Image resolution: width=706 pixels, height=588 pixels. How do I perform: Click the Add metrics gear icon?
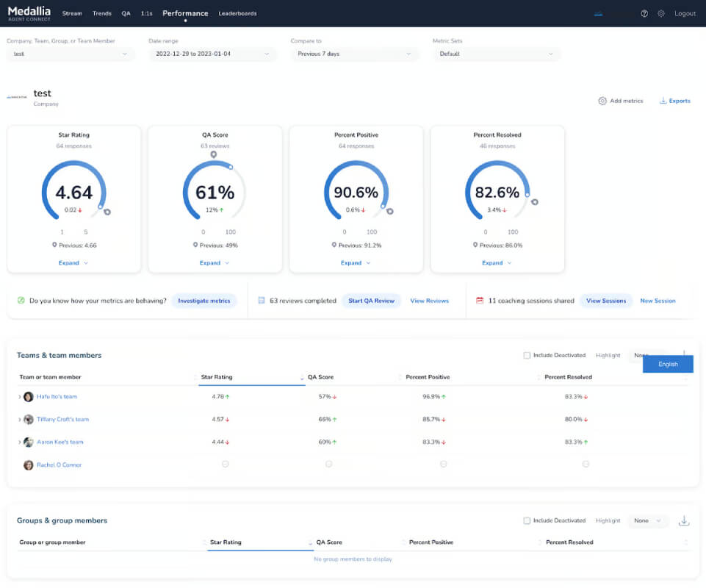point(602,101)
